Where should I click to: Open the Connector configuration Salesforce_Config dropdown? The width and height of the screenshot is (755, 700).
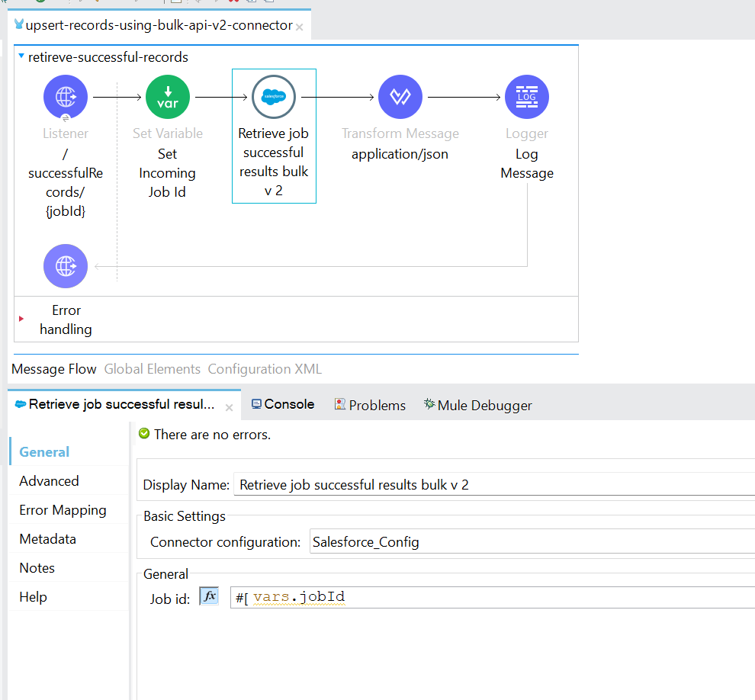pyautogui.click(x=532, y=541)
